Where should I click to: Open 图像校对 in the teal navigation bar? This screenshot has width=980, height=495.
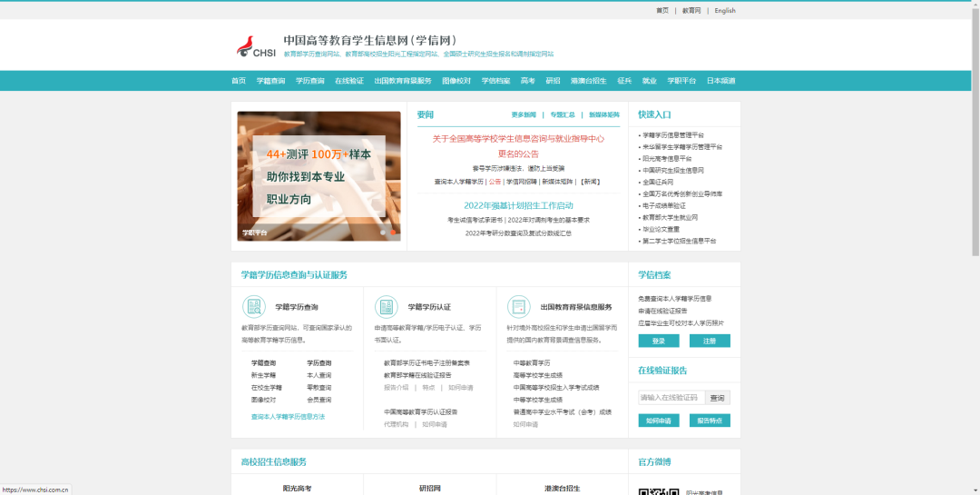456,81
